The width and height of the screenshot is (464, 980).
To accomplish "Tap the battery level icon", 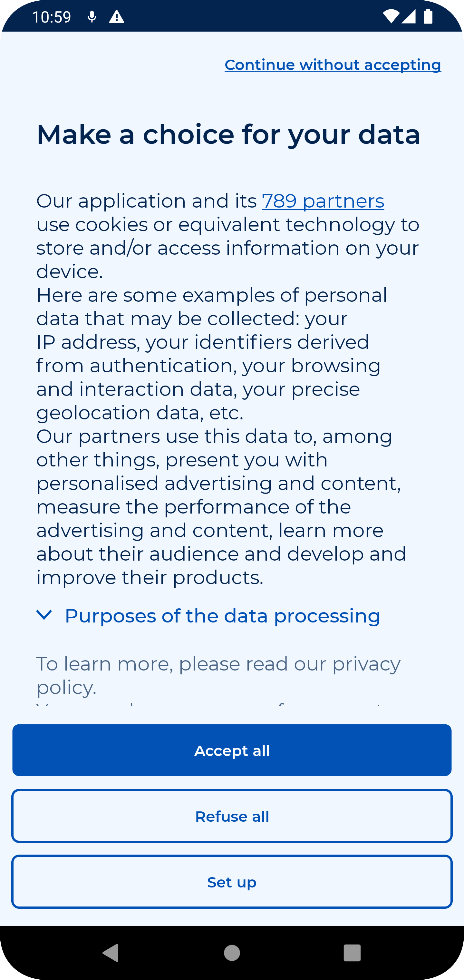I will (428, 17).
